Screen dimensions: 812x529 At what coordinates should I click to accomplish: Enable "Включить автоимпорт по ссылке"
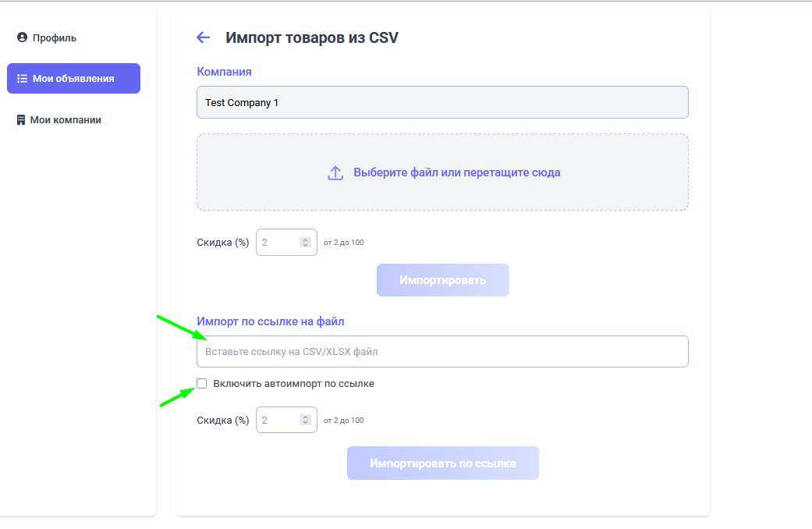click(201, 383)
